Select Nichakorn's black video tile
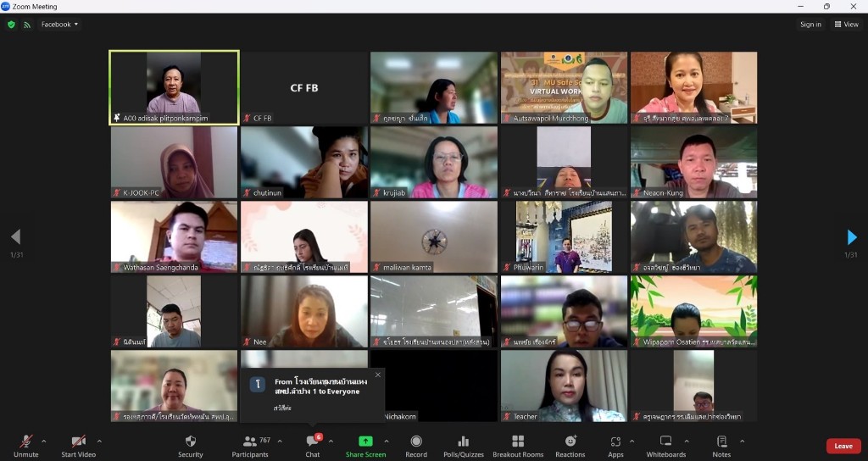This screenshot has height=461, width=868. click(x=441, y=386)
